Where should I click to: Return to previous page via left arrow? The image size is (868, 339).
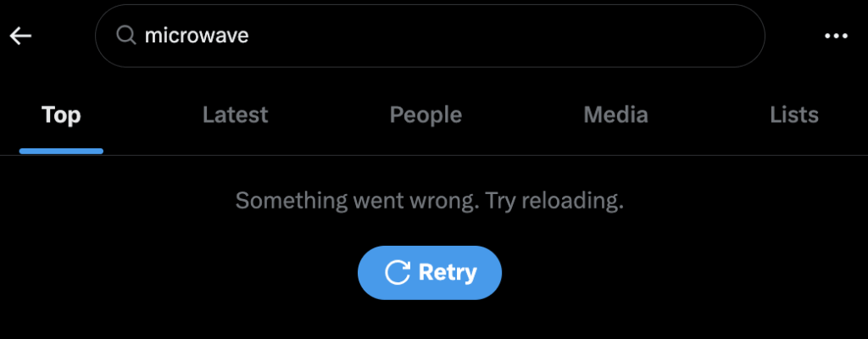click(x=20, y=36)
